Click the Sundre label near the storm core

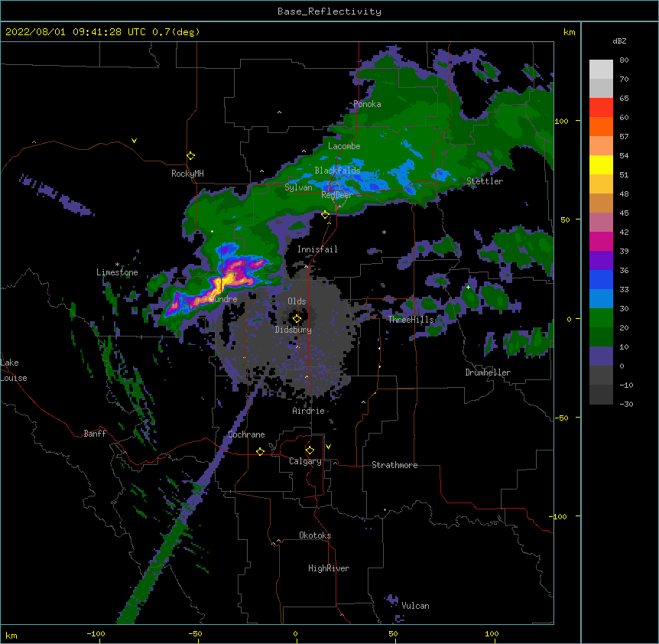(223, 299)
